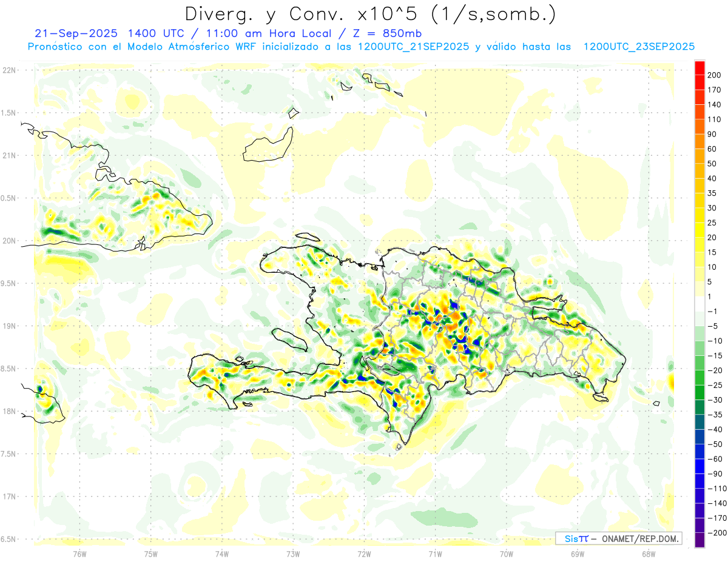
Task: Click the longitude label 72W
Action: (x=364, y=553)
